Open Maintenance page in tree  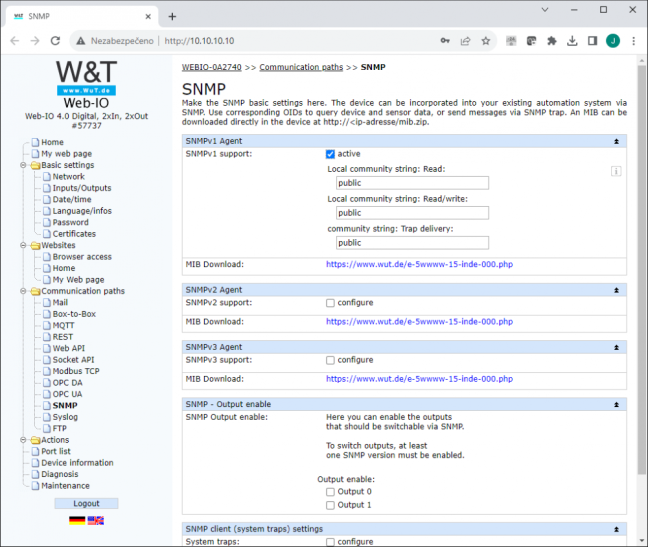tap(65, 486)
